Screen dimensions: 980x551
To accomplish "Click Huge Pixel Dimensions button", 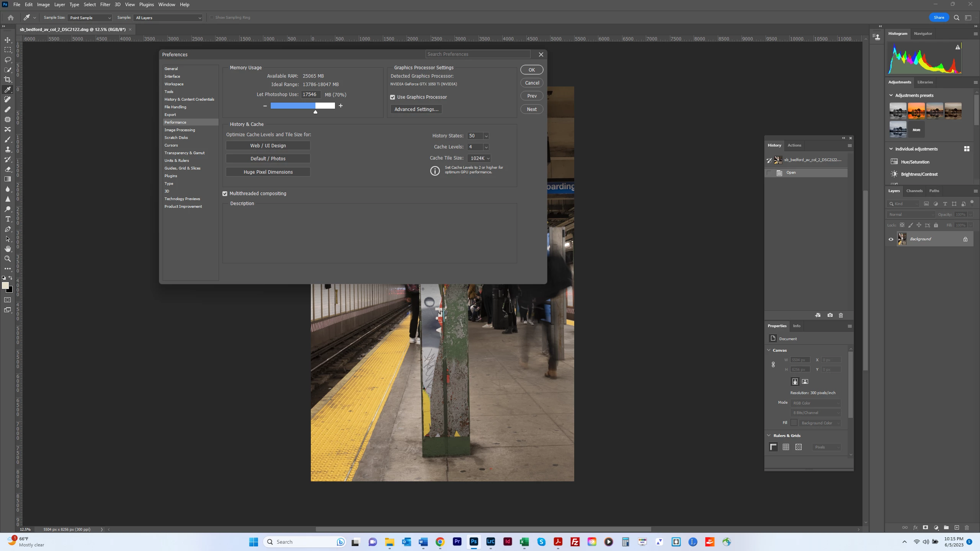I will pos(268,172).
